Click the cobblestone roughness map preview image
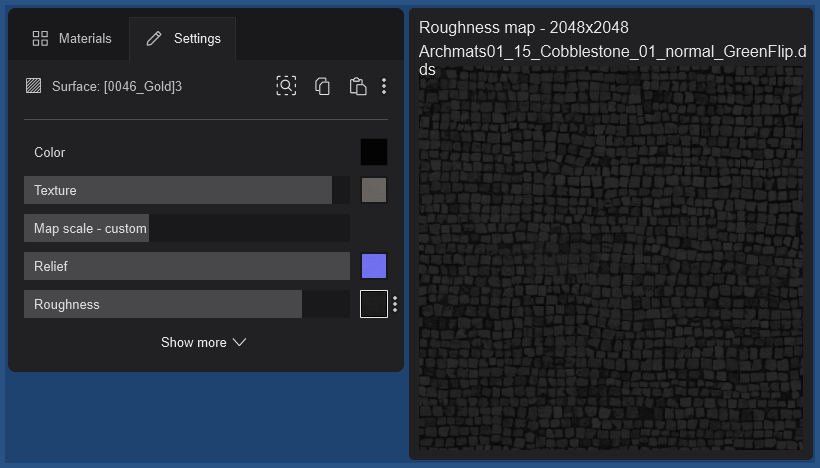 (x=611, y=259)
